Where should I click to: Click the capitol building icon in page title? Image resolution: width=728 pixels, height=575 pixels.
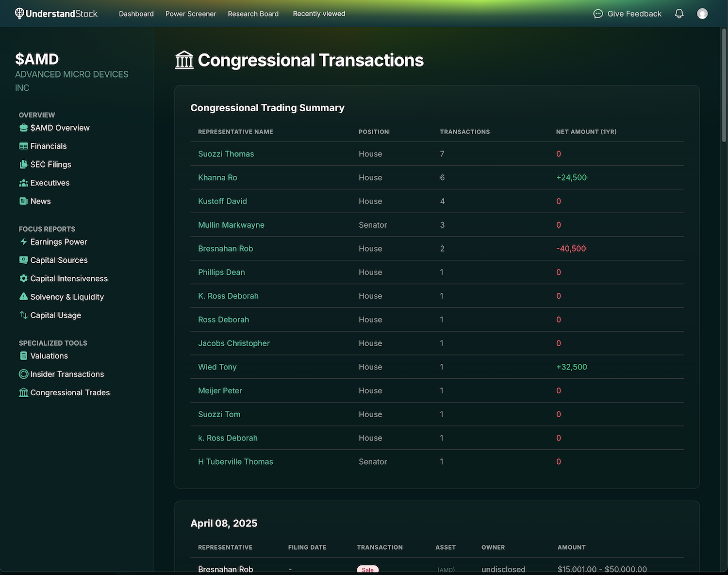[x=184, y=60]
